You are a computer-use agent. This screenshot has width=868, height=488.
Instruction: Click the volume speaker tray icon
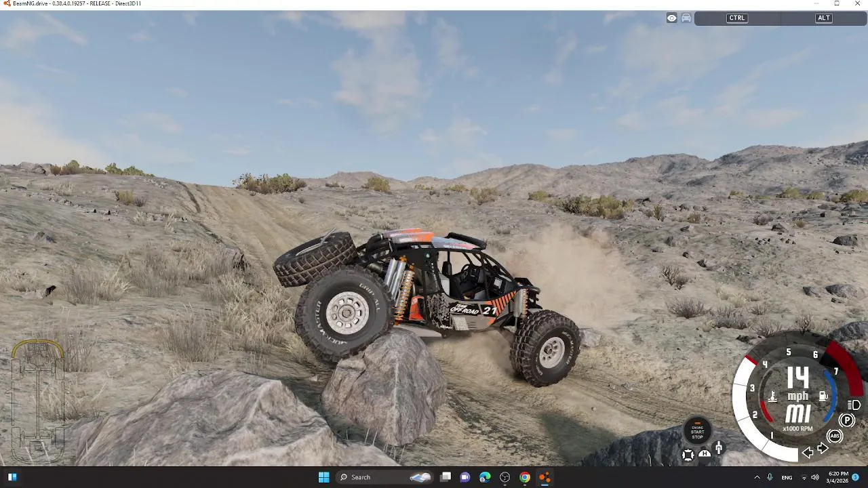point(815,478)
